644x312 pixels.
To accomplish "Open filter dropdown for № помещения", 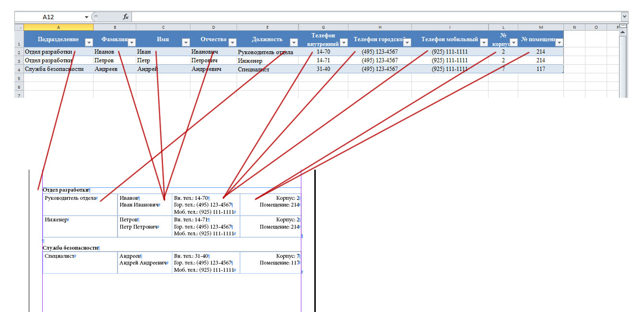I will 559,42.
